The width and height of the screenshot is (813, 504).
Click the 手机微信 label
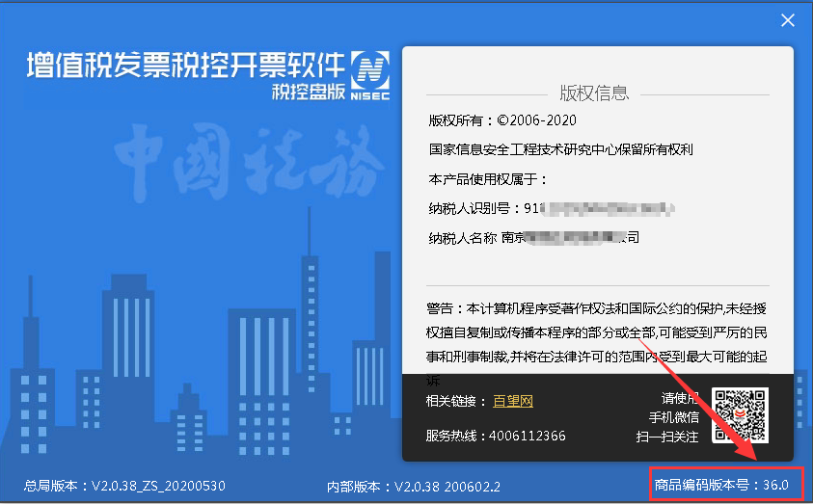673,417
